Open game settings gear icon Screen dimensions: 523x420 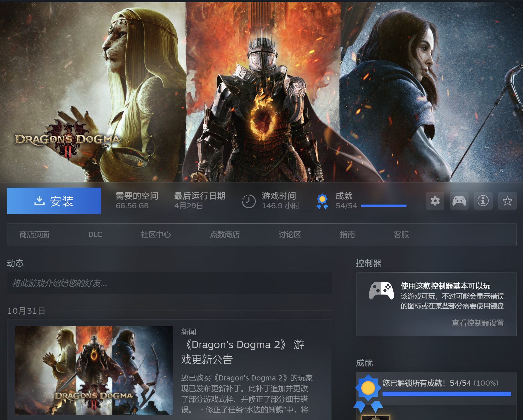[435, 201]
